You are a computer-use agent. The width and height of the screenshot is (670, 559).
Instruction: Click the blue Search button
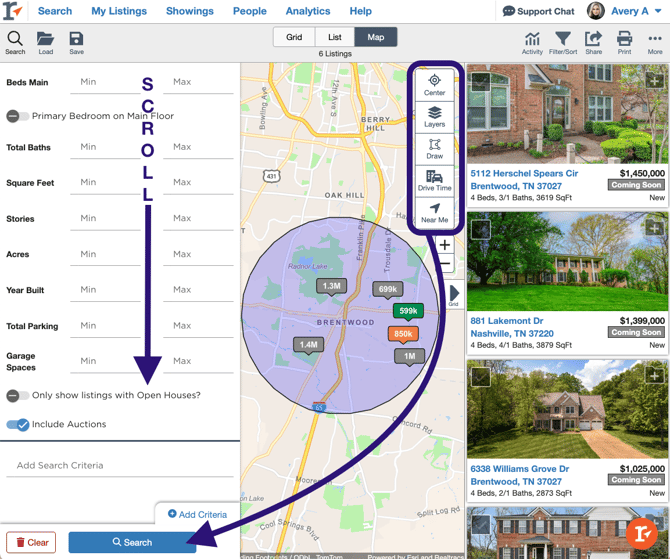[x=132, y=542]
